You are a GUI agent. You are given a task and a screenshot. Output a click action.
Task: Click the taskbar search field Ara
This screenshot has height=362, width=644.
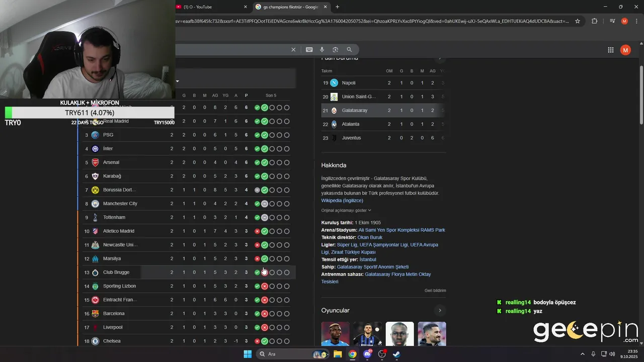coord(294,354)
